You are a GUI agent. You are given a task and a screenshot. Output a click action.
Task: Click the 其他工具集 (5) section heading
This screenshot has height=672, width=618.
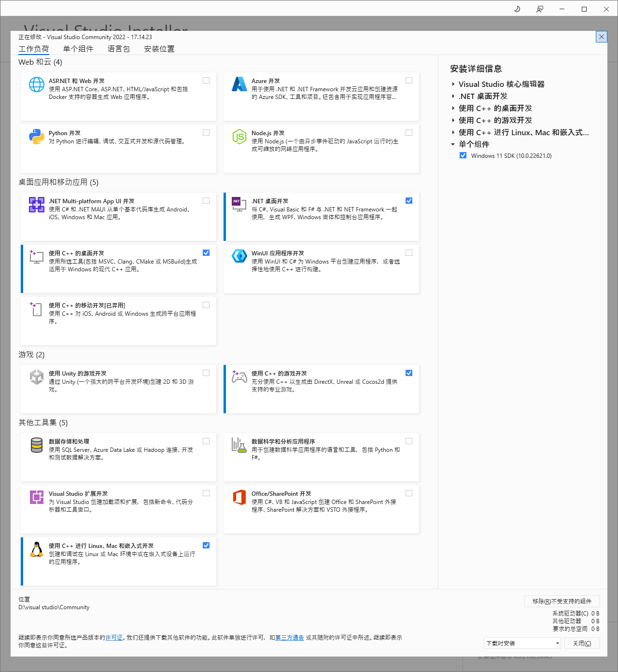43,422
